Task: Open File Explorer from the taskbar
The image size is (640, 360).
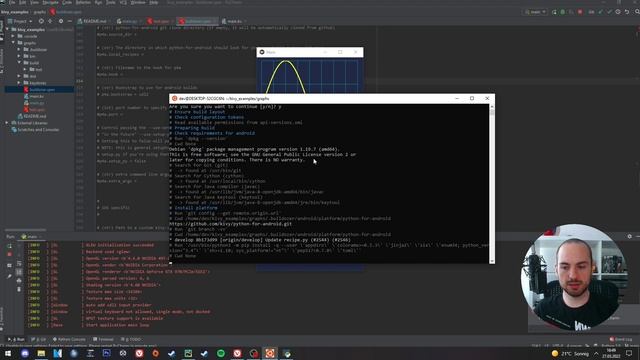Action: point(41,353)
